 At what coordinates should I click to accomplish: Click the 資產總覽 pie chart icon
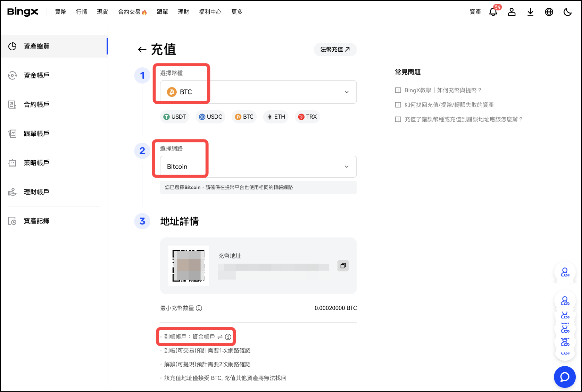(13, 46)
